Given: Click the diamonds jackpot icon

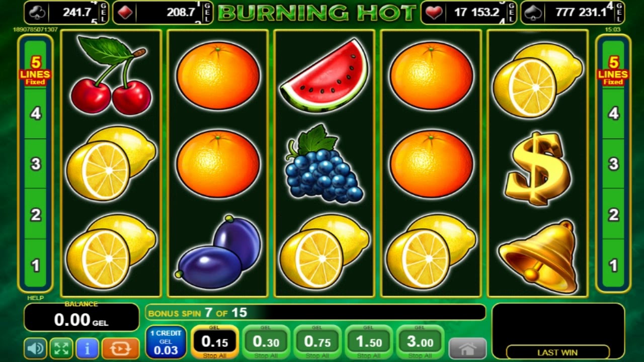Looking at the screenshot, I should (126, 13).
